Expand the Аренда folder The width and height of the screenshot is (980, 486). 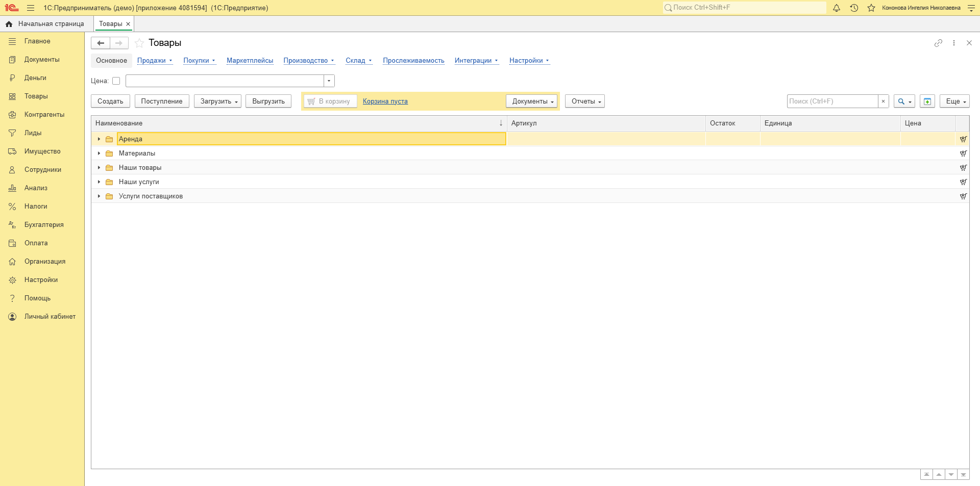[99, 139]
